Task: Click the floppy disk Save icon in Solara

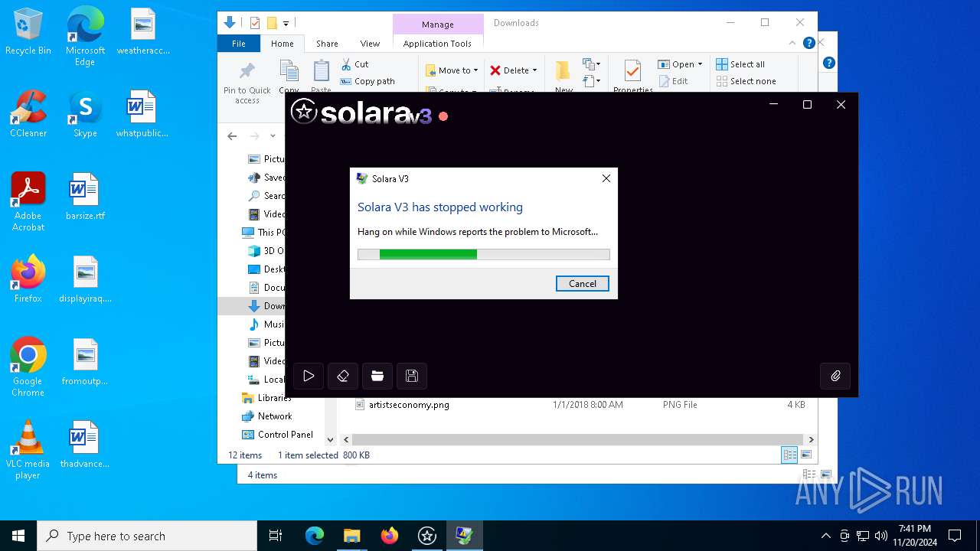Action: [x=412, y=376]
